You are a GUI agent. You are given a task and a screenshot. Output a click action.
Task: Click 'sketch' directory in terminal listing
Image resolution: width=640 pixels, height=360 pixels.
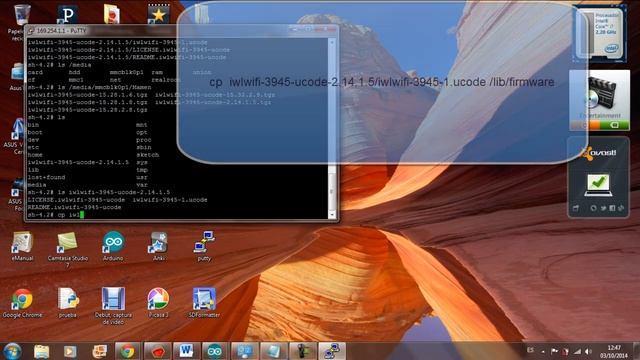[147, 155]
